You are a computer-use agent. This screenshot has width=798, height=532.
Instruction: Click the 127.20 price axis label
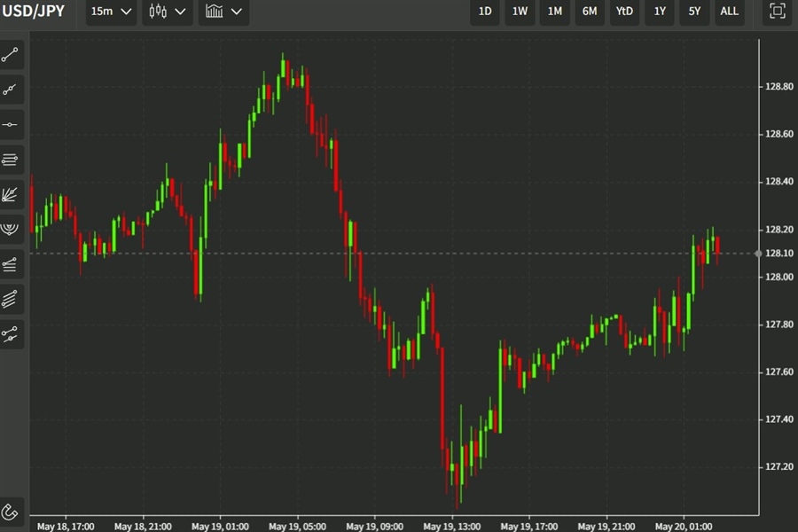(779, 466)
